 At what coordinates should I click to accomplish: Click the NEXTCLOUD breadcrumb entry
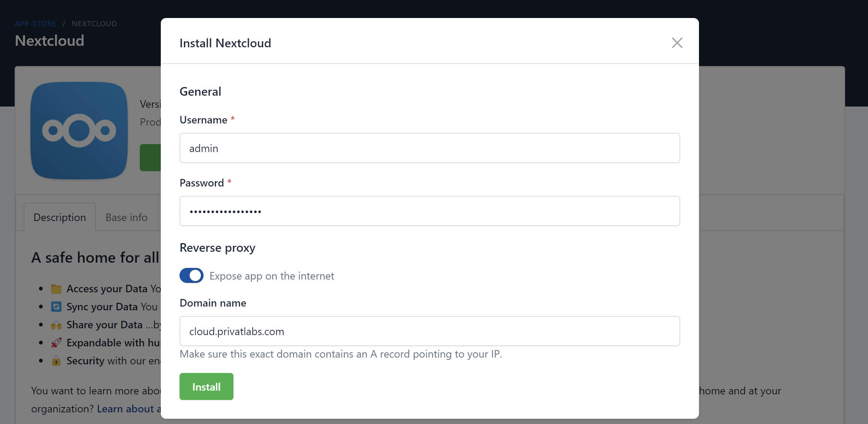click(x=94, y=23)
